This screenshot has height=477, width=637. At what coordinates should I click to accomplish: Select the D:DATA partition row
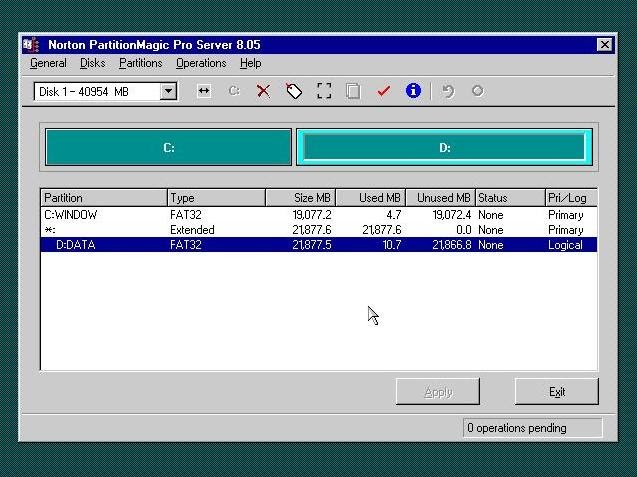(x=319, y=245)
